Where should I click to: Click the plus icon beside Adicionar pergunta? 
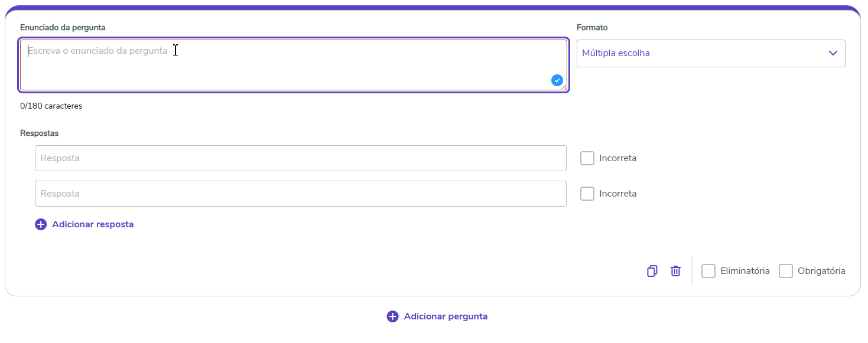click(392, 316)
